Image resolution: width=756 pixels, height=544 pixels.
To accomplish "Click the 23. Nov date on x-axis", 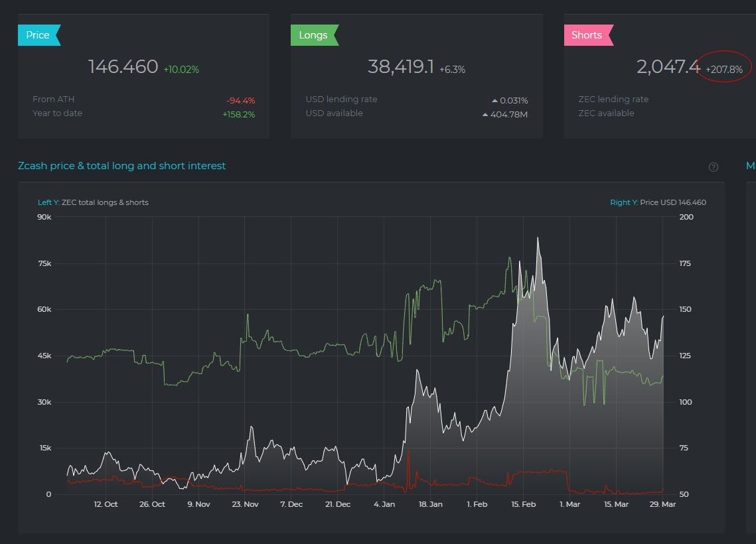I will coord(245,504).
